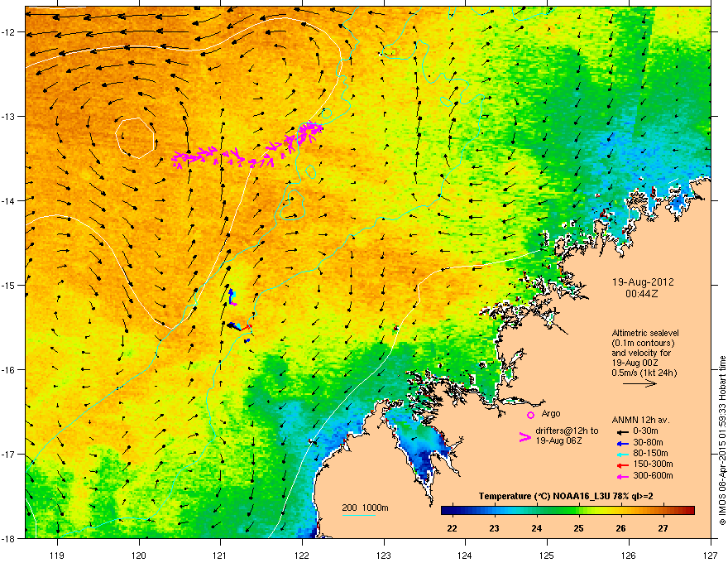
Task: Click the 0.5m/s velocity scale arrow
Action: (x=639, y=383)
